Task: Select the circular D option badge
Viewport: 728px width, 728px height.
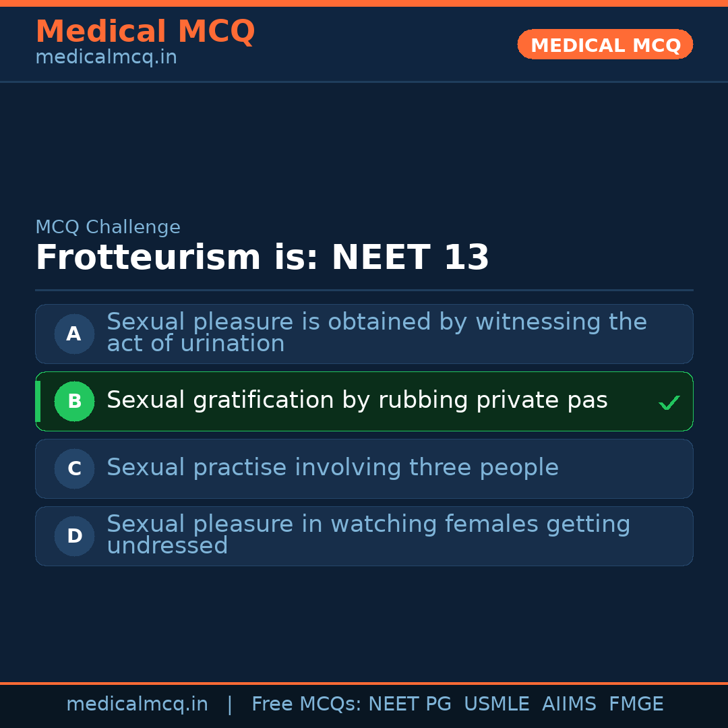Action: [74, 536]
